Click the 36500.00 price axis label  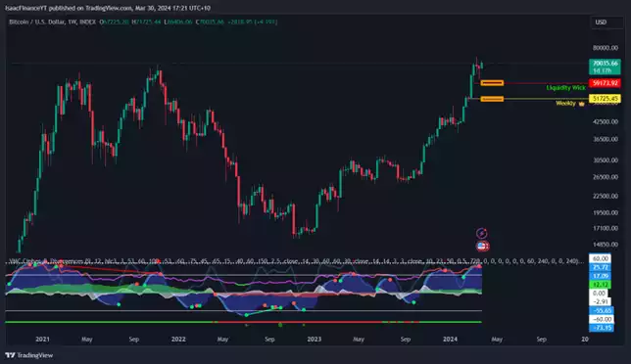pyautogui.click(x=606, y=139)
